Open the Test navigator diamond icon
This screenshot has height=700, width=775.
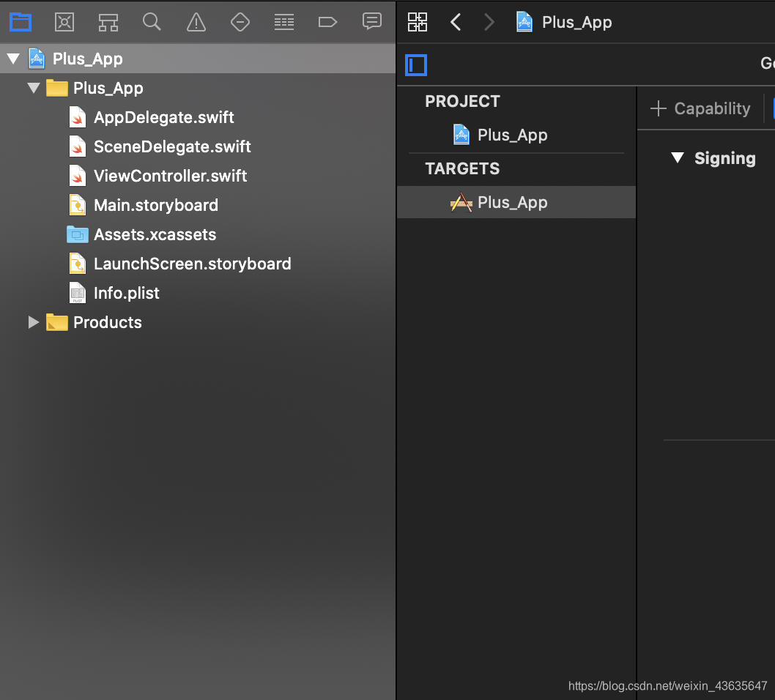[240, 22]
